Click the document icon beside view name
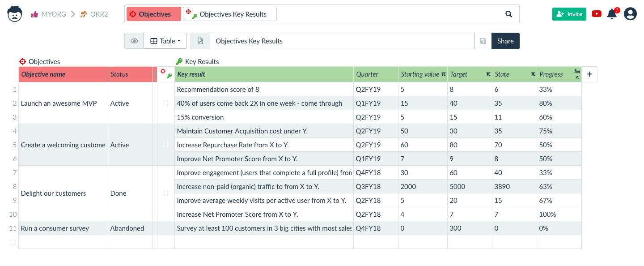The image size is (644, 266). [200, 41]
